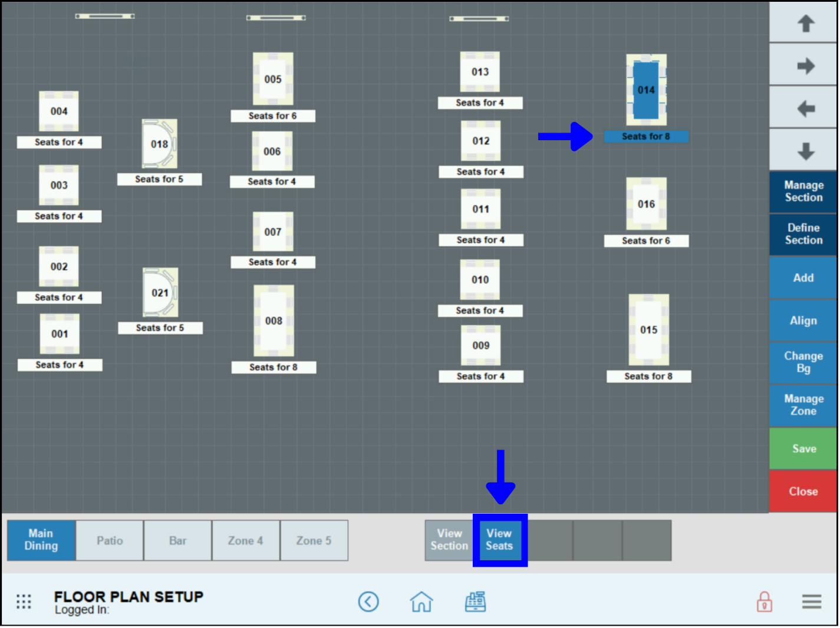Nudge the selected table right using the arrow
The height and width of the screenshot is (628, 840).
803,65
